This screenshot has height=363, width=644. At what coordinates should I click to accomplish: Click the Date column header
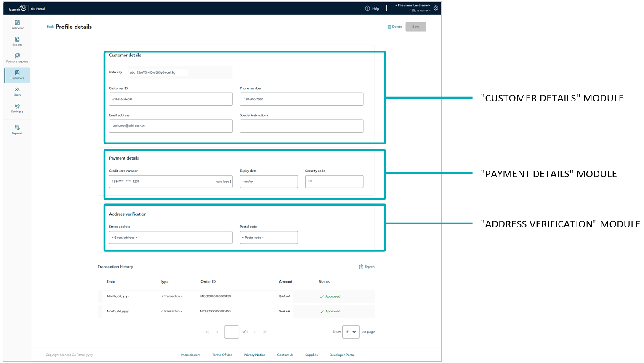tap(111, 282)
